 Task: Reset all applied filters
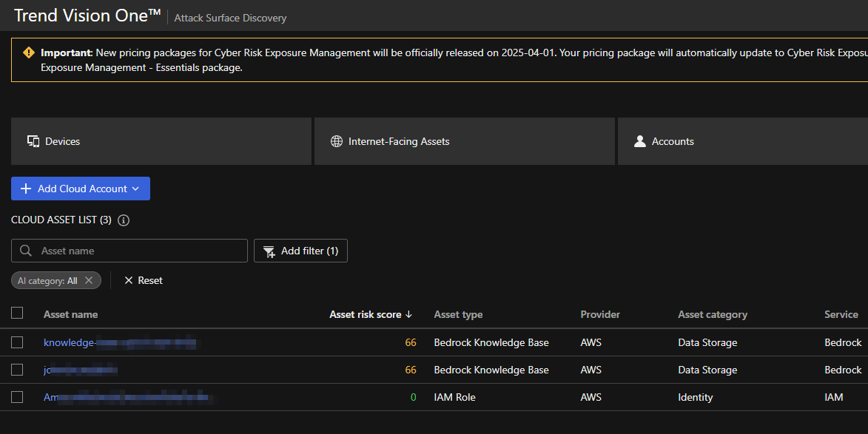point(144,280)
